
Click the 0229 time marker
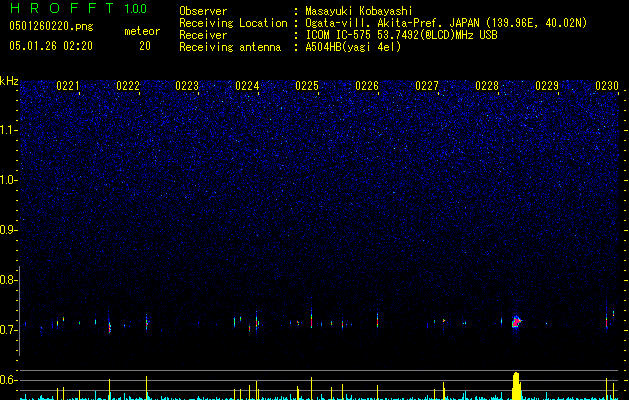[x=547, y=86]
